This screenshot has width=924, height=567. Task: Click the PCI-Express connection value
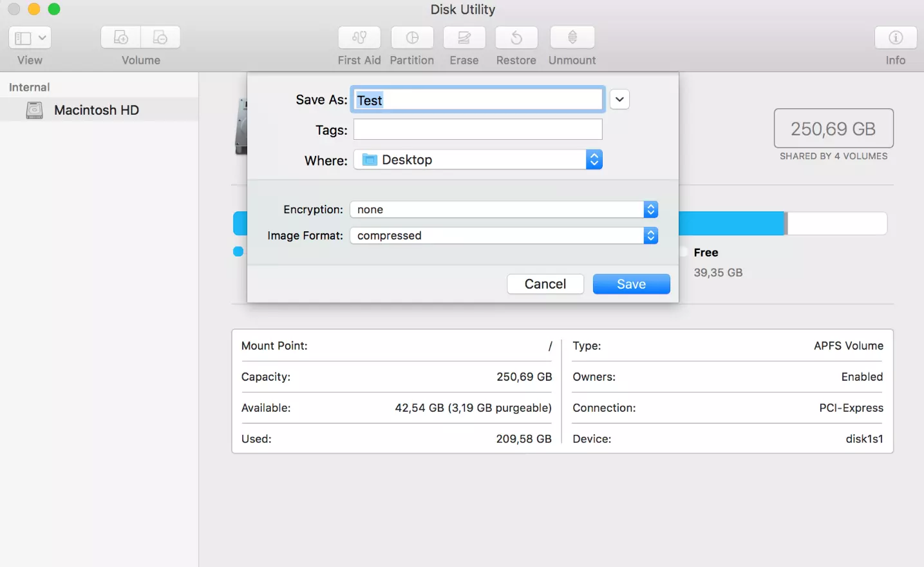click(x=851, y=408)
